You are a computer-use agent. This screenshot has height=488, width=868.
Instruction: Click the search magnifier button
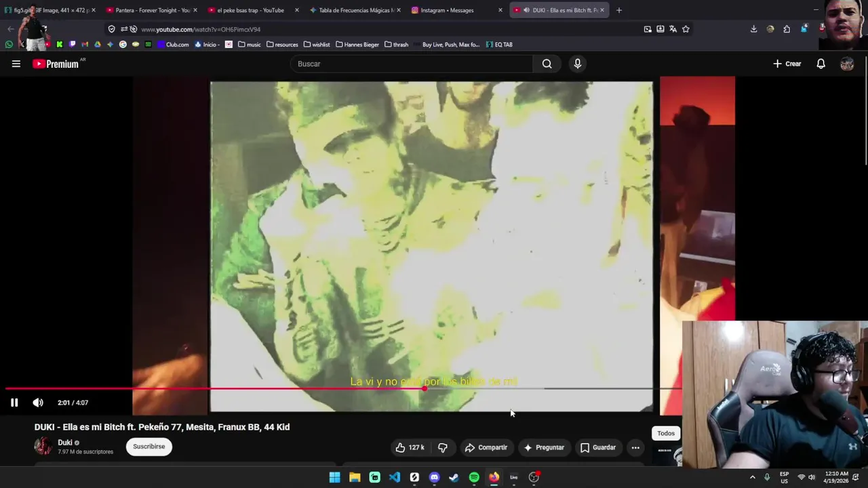(x=547, y=64)
